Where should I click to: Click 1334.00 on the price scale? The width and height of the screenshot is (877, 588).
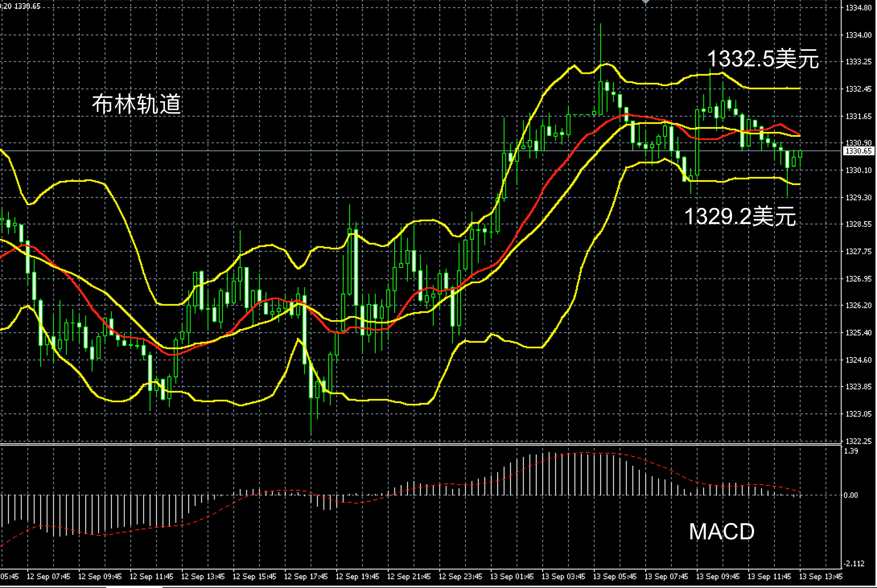pyautogui.click(x=858, y=35)
